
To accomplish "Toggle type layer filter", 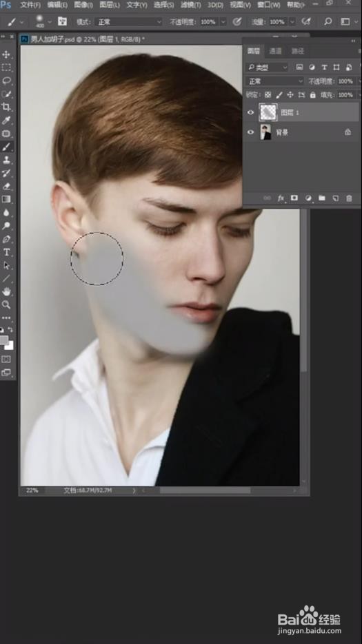I will coord(324,67).
